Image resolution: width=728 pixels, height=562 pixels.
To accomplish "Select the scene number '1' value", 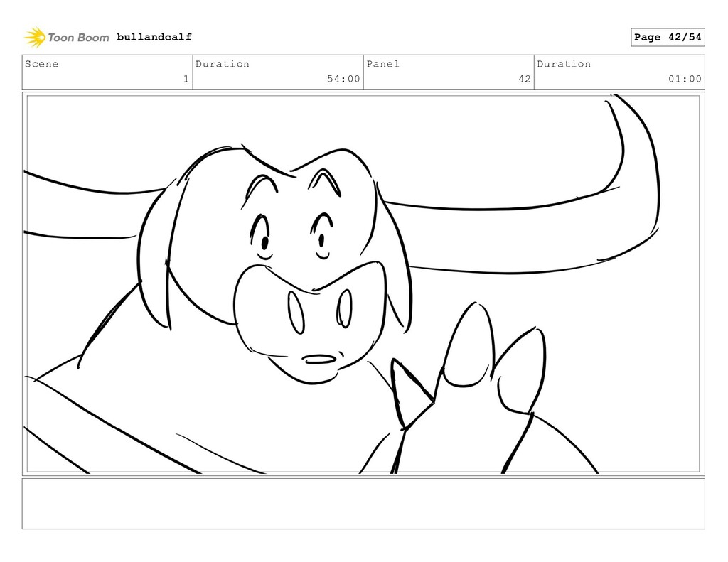I will (186, 79).
